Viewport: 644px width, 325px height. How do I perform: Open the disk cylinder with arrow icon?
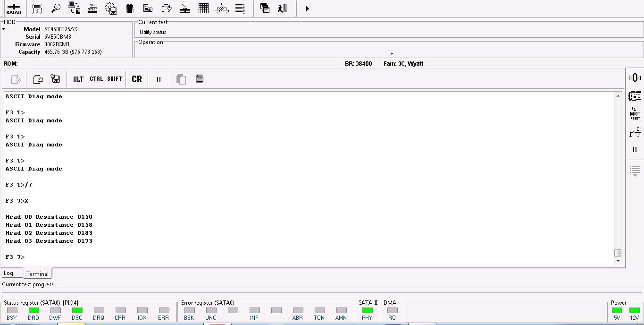(167, 9)
